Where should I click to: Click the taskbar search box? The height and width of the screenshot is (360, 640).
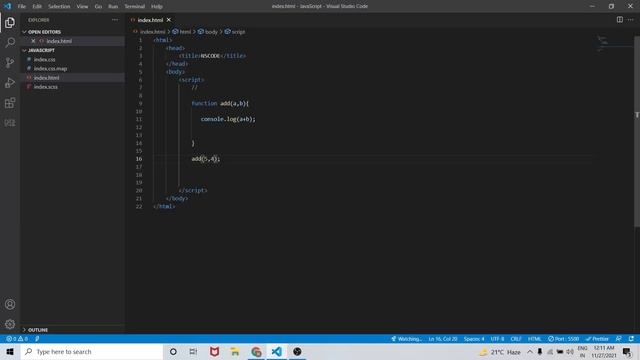coord(91,351)
